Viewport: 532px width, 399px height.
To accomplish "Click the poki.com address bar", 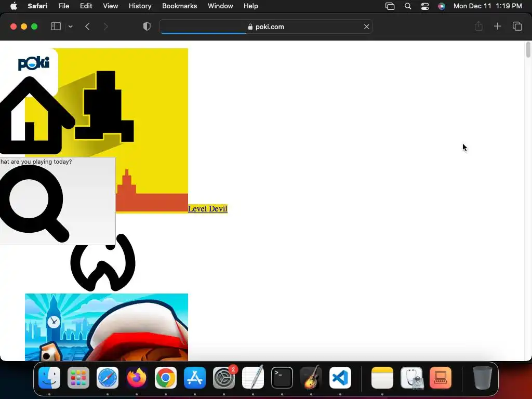I will (x=266, y=26).
